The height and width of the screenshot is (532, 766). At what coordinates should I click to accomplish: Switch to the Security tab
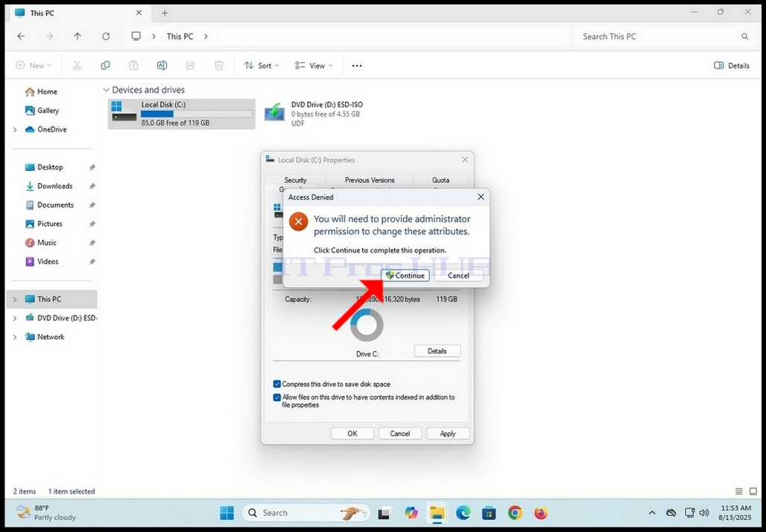pyautogui.click(x=296, y=180)
